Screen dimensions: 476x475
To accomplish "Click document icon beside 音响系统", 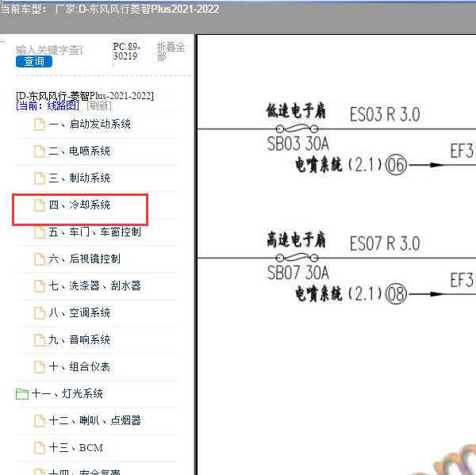I will pos(40,340).
